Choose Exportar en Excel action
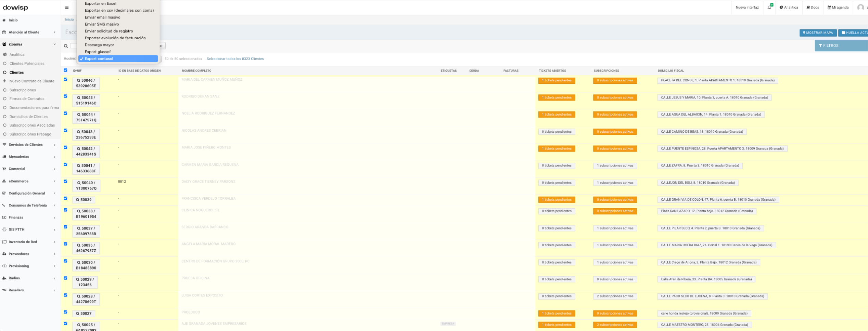This screenshot has width=868, height=331. [x=118, y=3]
